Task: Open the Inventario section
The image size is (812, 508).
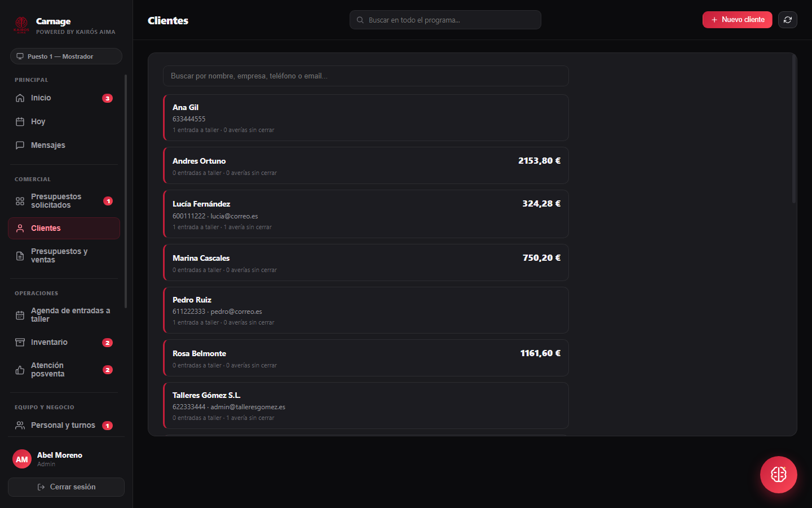Action: pos(64,343)
